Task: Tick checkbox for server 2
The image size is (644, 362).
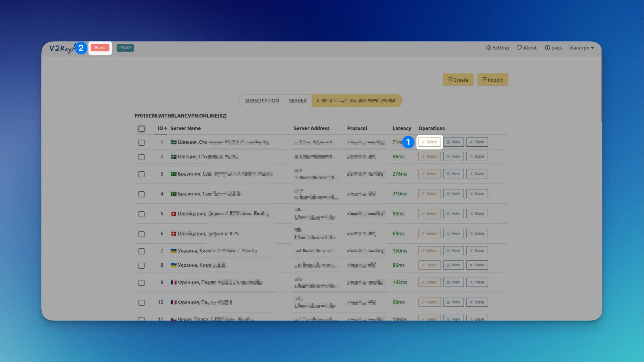Action: pyautogui.click(x=141, y=157)
